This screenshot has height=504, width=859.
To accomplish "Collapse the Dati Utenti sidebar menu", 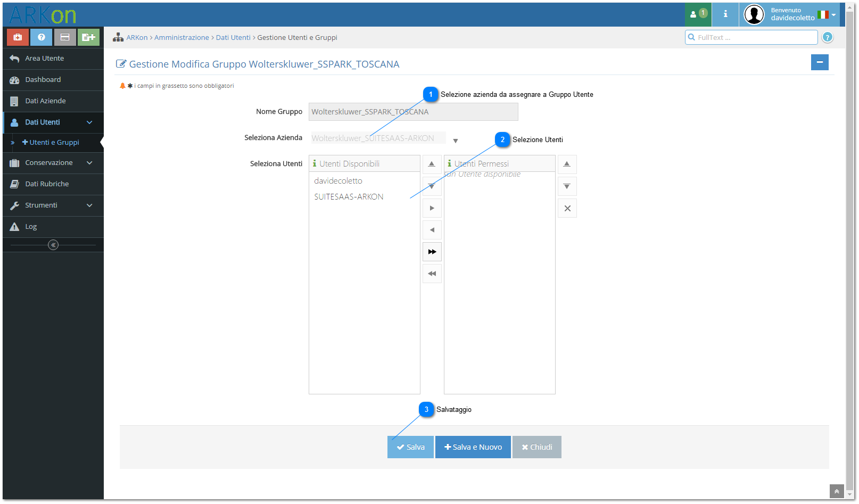I will (x=53, y=122).
